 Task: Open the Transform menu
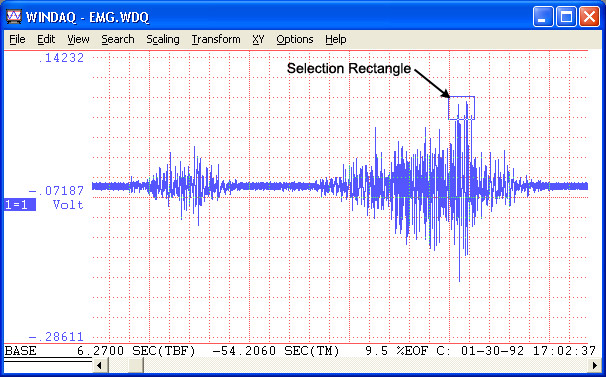(x=216, y=39)
